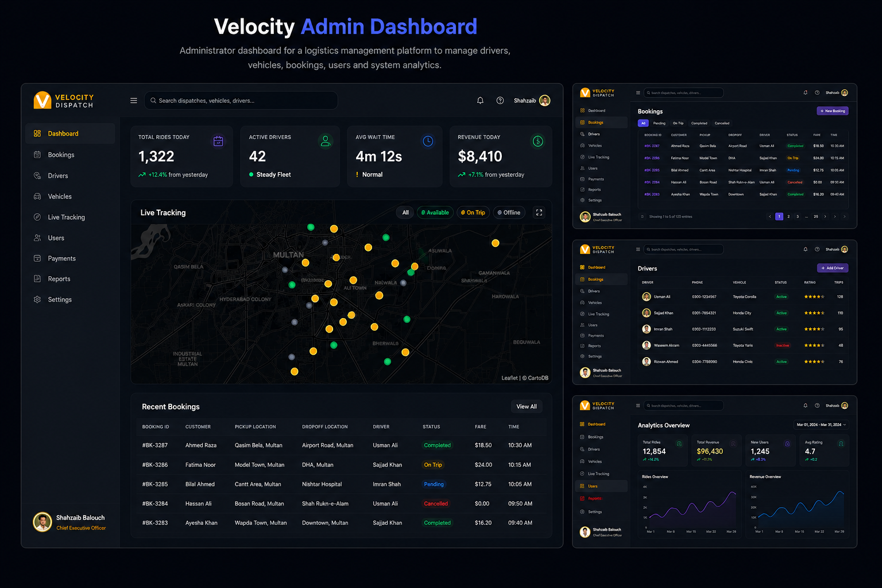The image size is (882, 588).
Task: Expand Live Tracking map to fullscreen
Action: (x=539, y=212)
